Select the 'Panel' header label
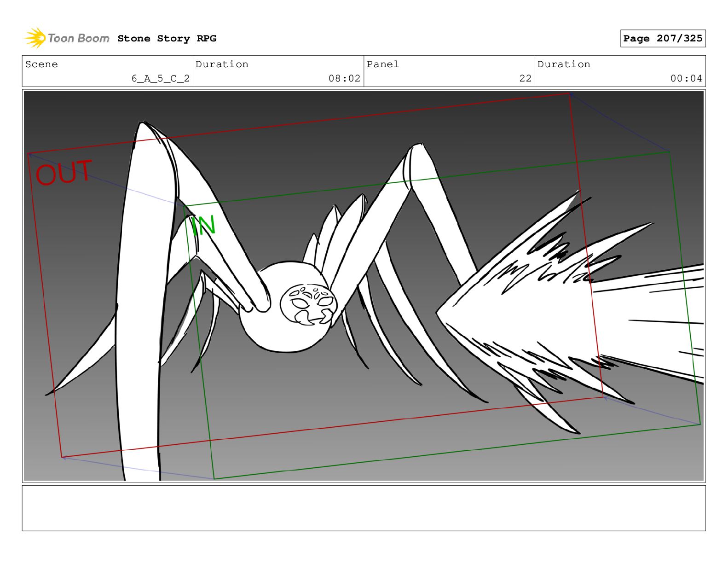The width and height of the screenshot is (728, 564). pos(383,64)
